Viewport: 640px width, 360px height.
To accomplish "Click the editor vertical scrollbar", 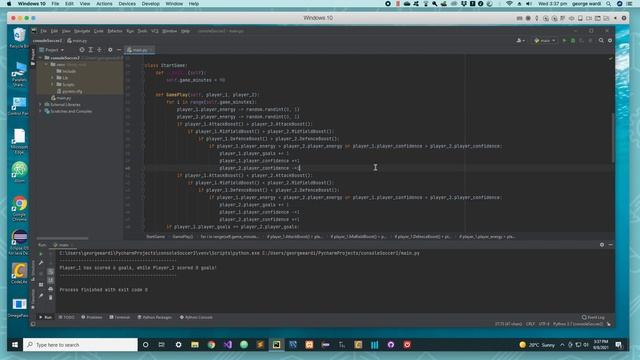I will point(612,137).
